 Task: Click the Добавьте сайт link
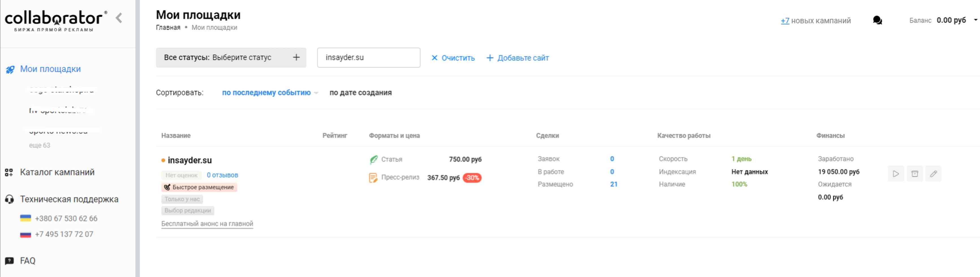(x=518, y=58)
